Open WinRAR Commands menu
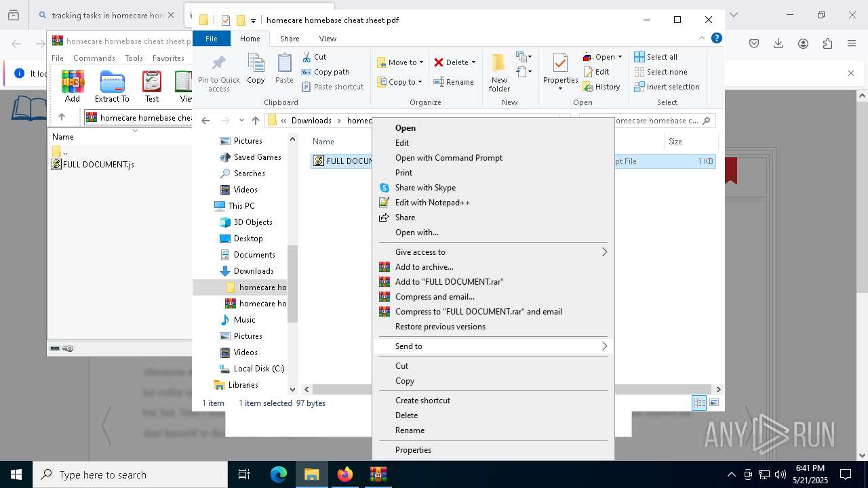868x488 pixels. pyautogui.click(x=94, y=58)
